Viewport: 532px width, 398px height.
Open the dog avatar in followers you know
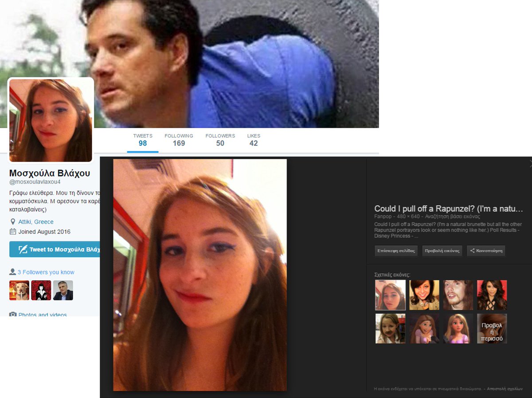click(x=19, y=290)
